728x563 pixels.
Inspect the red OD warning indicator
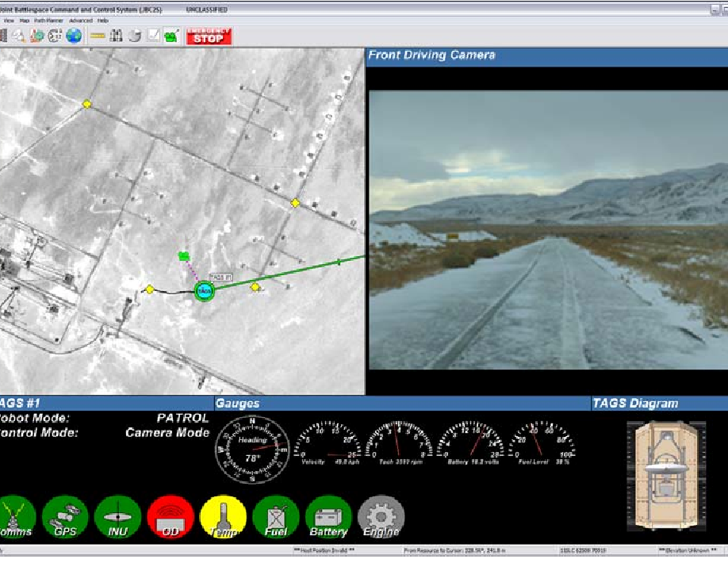click(171, 517)
